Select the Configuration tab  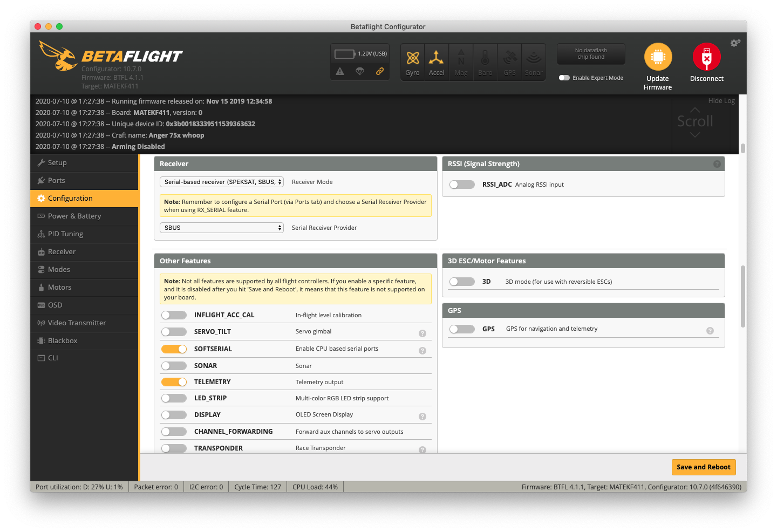click(x=84, y=198)
